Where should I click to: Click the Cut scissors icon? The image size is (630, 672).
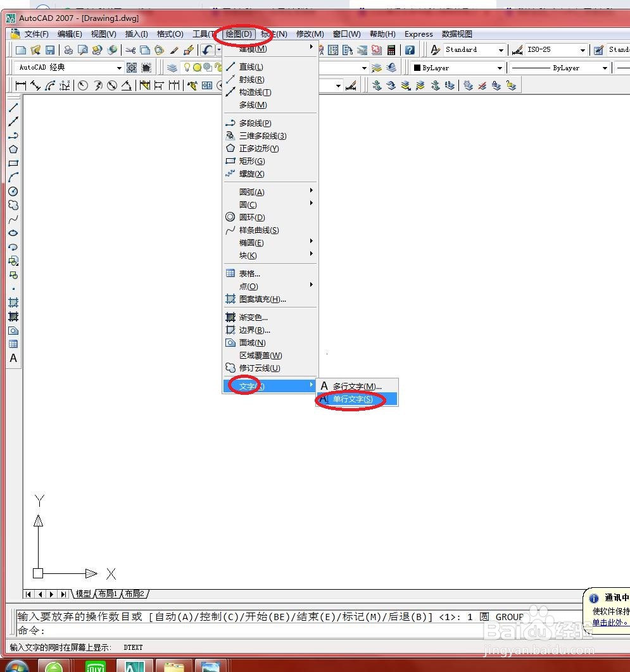131,50
